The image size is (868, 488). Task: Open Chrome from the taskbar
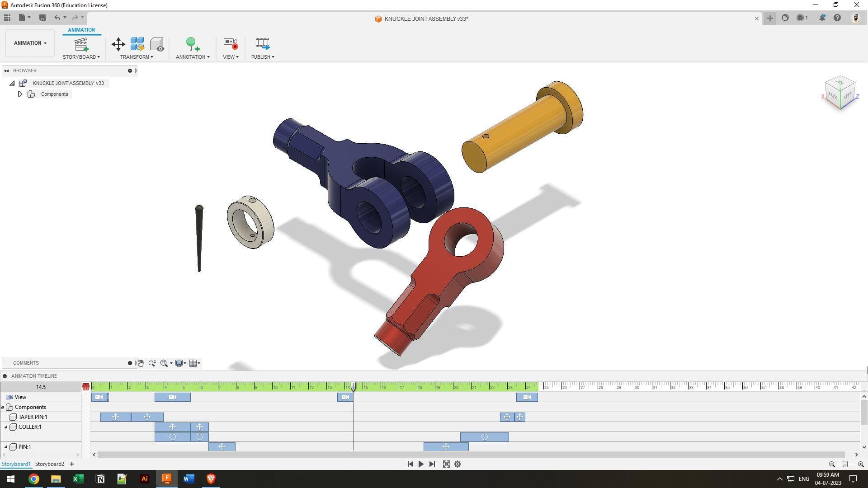pyautogui.click(x=34, y=479)
